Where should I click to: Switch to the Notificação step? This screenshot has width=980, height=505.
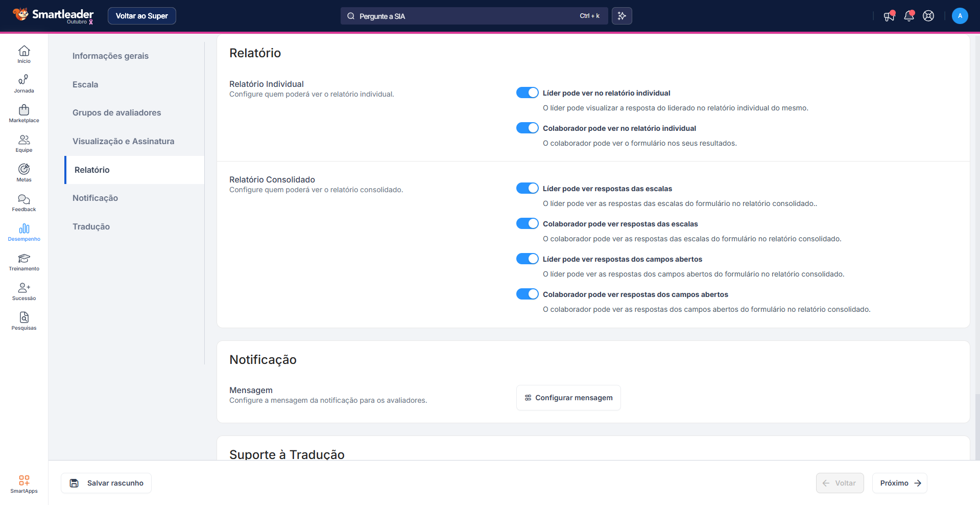pyautogui.click(x=95, y=198)
